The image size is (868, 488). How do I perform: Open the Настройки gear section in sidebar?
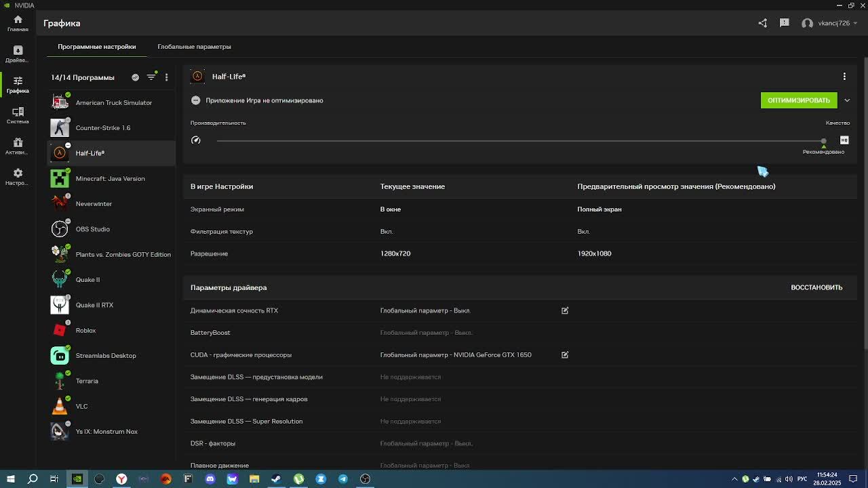[x=18, y=177]
